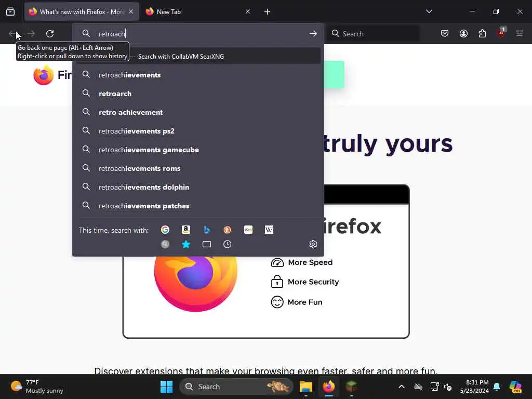Screen dimensions: 532x399
Task: Open the uBlock Origin extension icon
Action: pos(501,33)
